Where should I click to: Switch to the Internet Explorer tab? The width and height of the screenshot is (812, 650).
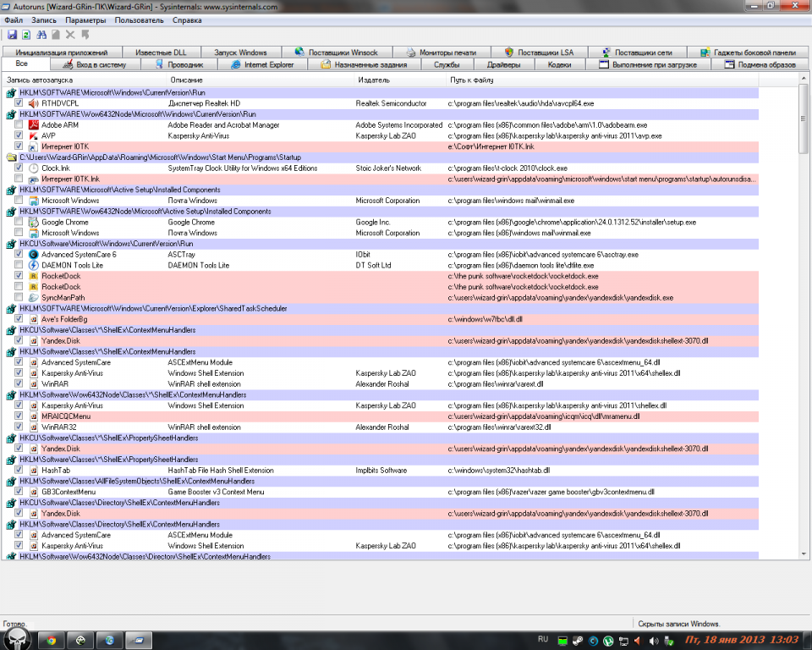pos(262,64)
